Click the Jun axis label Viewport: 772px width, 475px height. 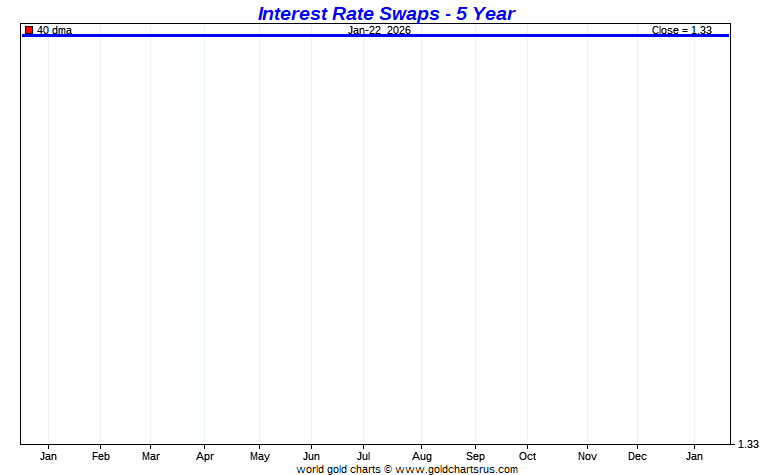coord(311,456)
